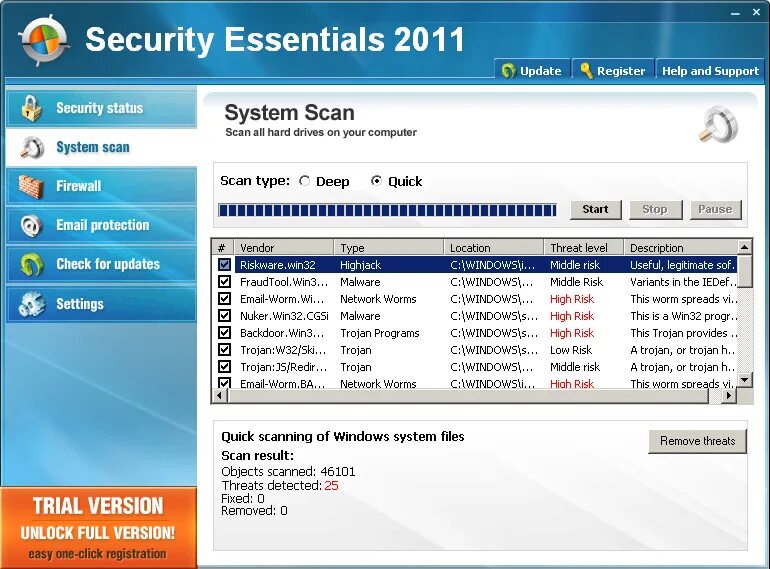Sort by the Vendor column header

[284, 248]
